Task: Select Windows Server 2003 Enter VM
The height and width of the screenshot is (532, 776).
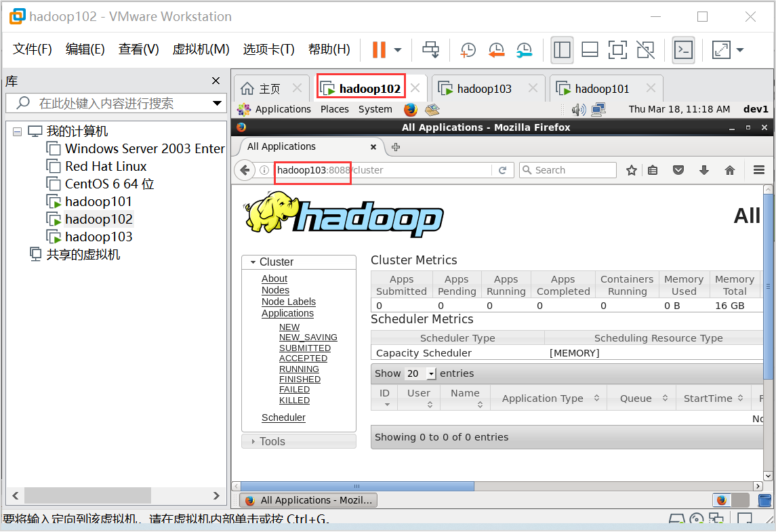Action: click(x=144, y=148)
